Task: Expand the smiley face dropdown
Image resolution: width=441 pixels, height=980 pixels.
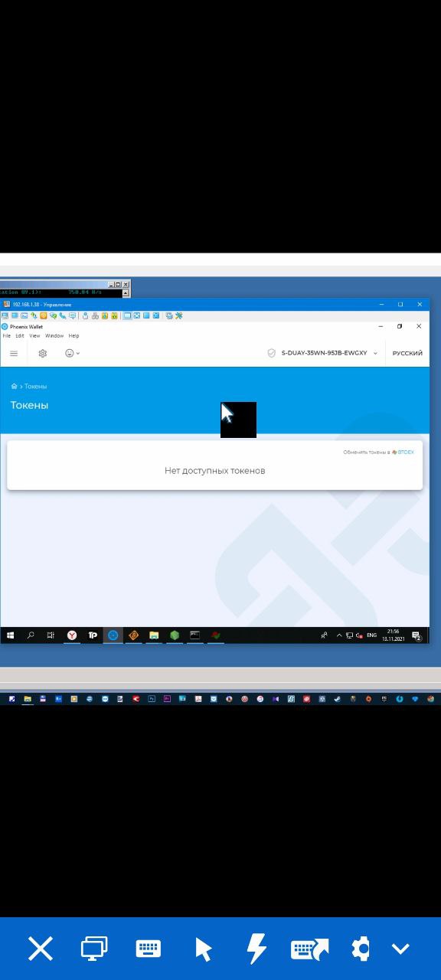Action: (x=72, y=353)
